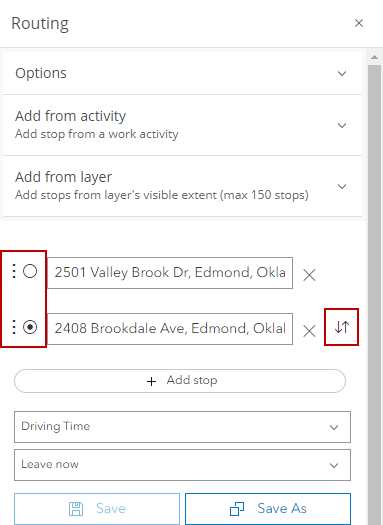The image size is (383, 525).
Task: Expand the Options section
Action: (182, 73)
